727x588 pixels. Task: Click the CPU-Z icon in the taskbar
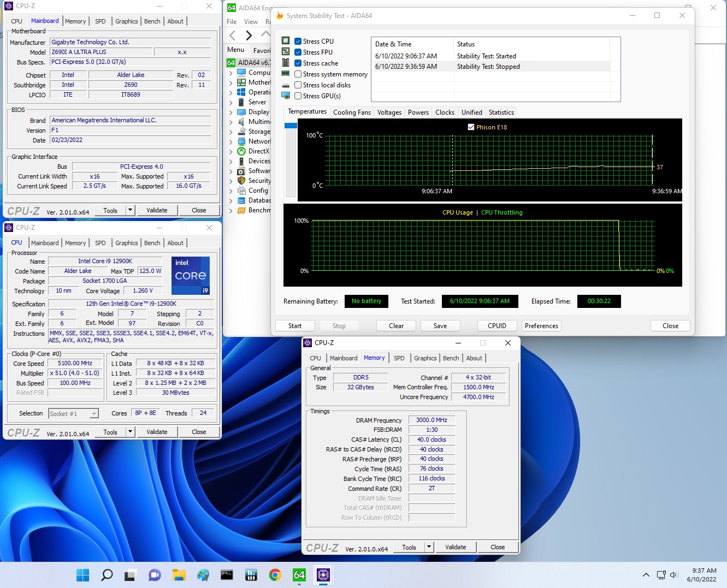pos(323,575)
